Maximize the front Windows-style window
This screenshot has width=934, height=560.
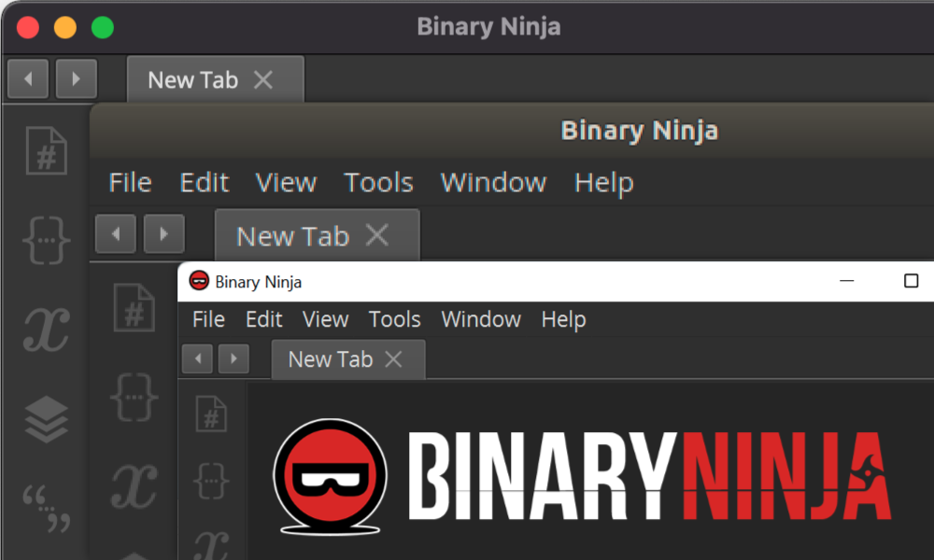(x=911, y=281)
